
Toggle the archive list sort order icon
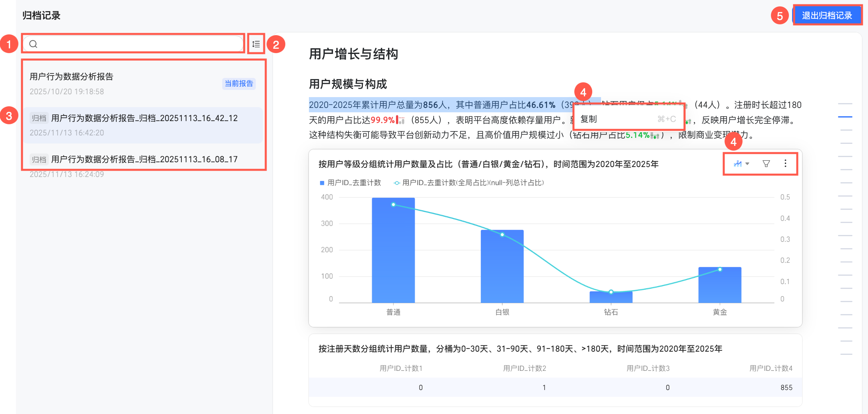coord(256,44)
